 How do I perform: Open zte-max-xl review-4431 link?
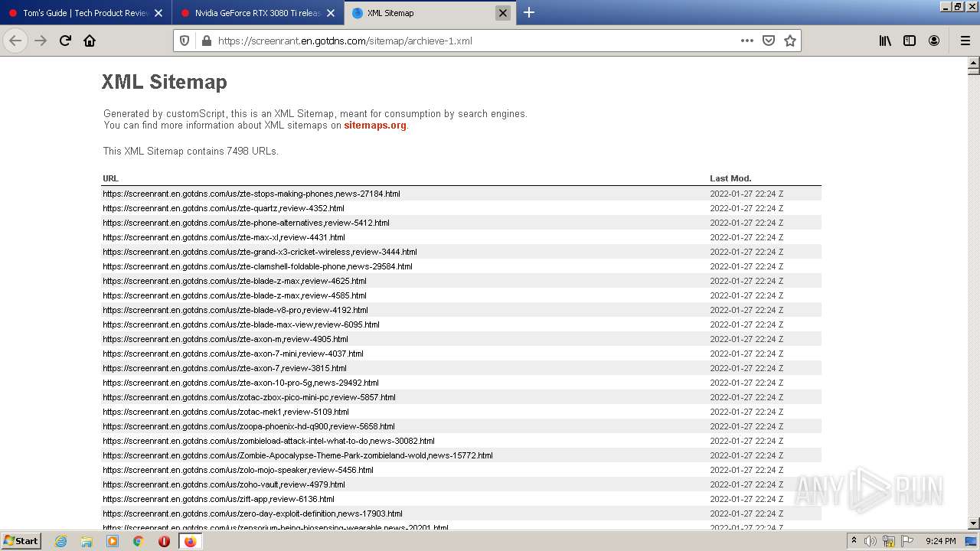click(224, 237)
